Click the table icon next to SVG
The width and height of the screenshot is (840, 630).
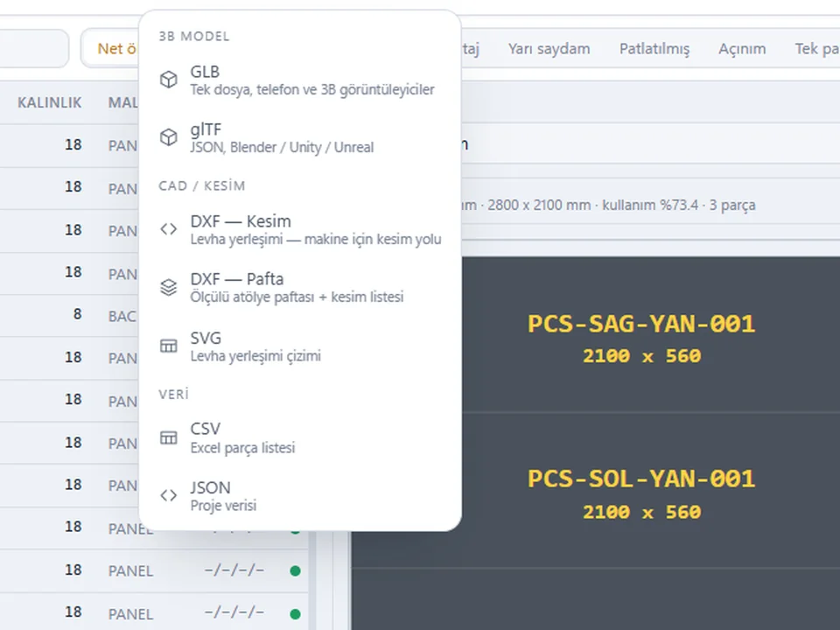tap(169, 346)
